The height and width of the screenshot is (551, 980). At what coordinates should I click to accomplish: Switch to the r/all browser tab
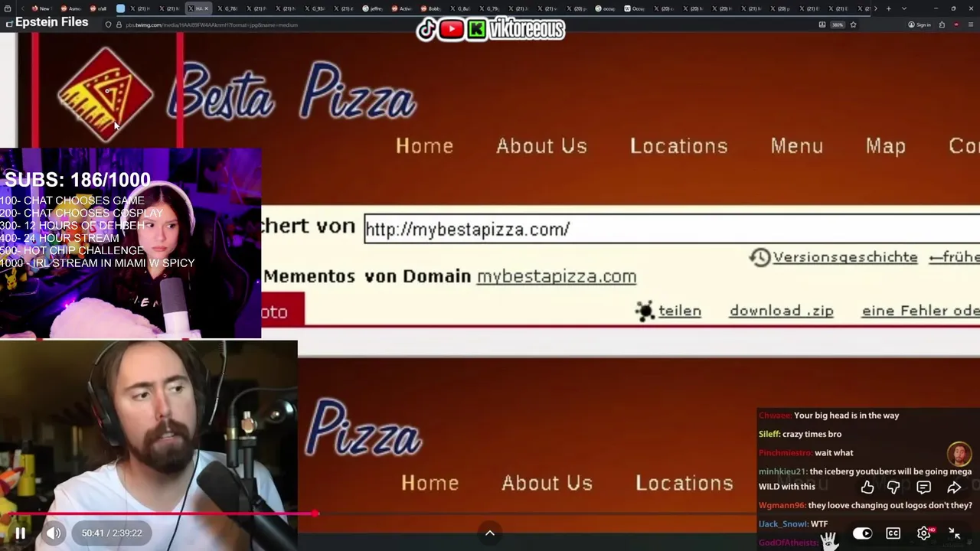tap(98, 8)
